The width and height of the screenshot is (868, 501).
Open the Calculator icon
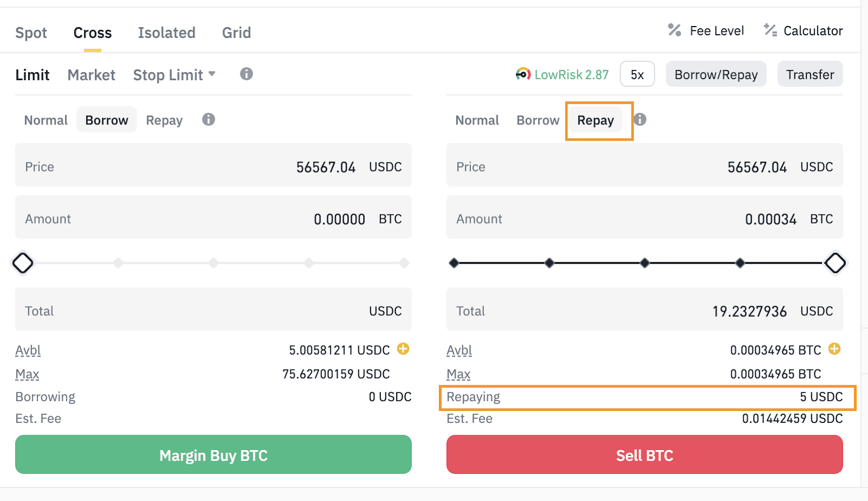(770, 30)
